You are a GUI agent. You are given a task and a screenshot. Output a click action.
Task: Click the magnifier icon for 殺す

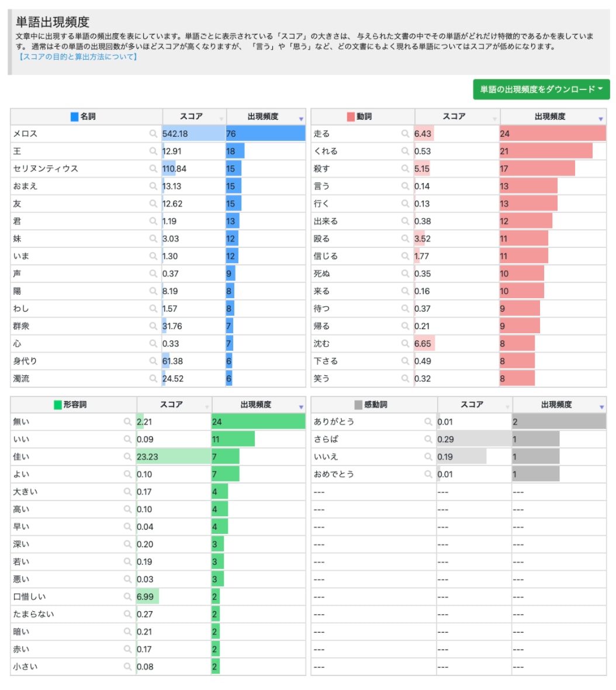point(405,169)
